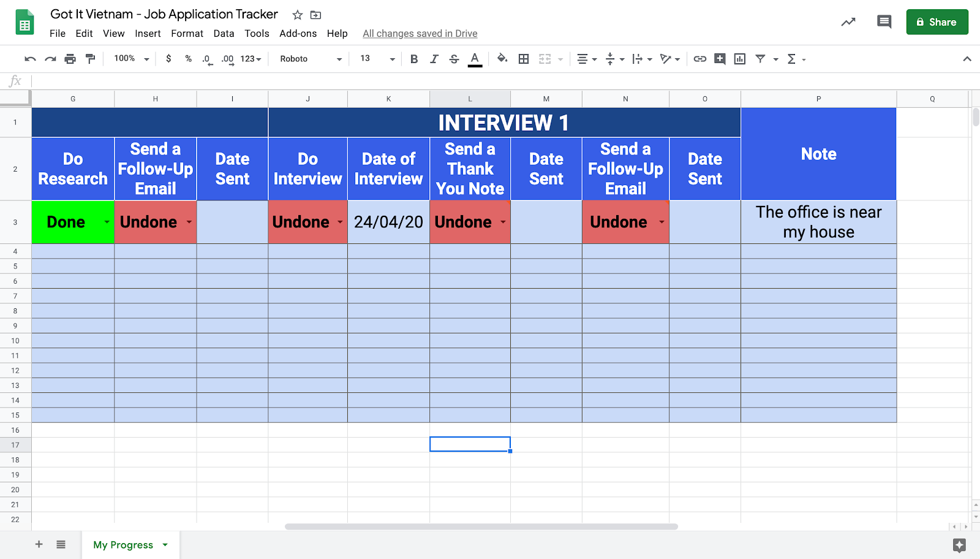Create a filter with funnel icon
Screen dimensions: 980x559
760,59
